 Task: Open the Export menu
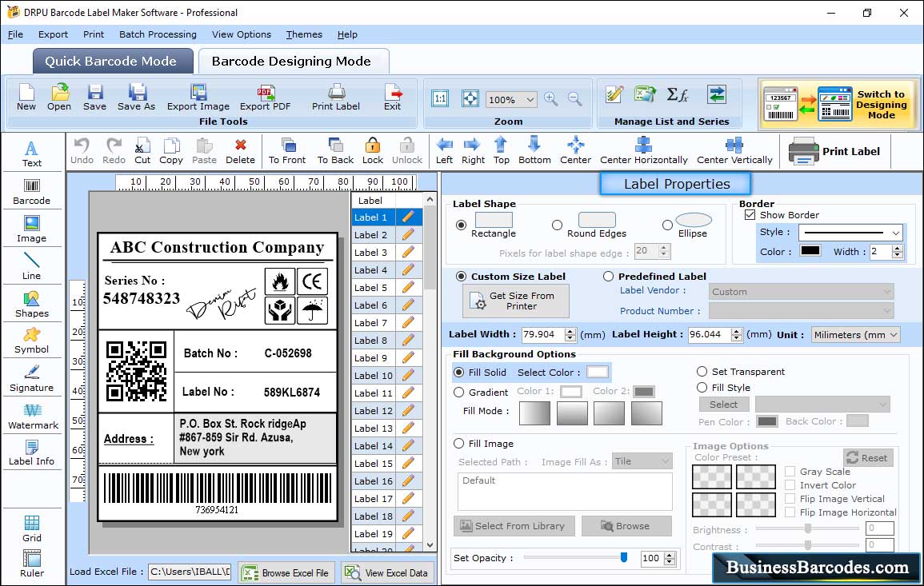53,34
